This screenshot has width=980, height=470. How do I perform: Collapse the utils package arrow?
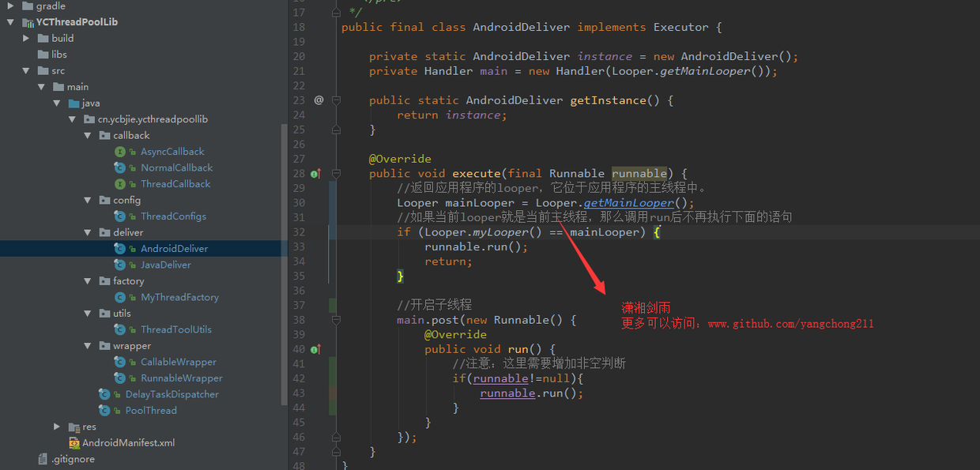[x=88, y=314]
